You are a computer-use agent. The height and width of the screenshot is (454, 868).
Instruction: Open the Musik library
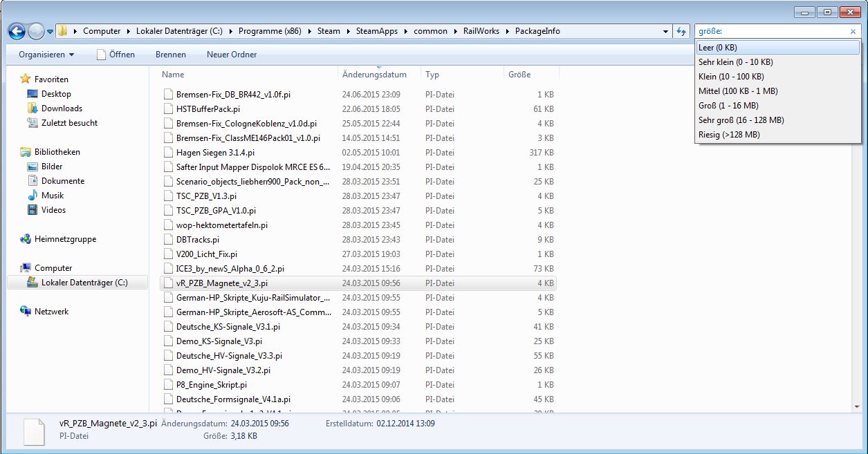pyautogui.click(x=53, y=196)
